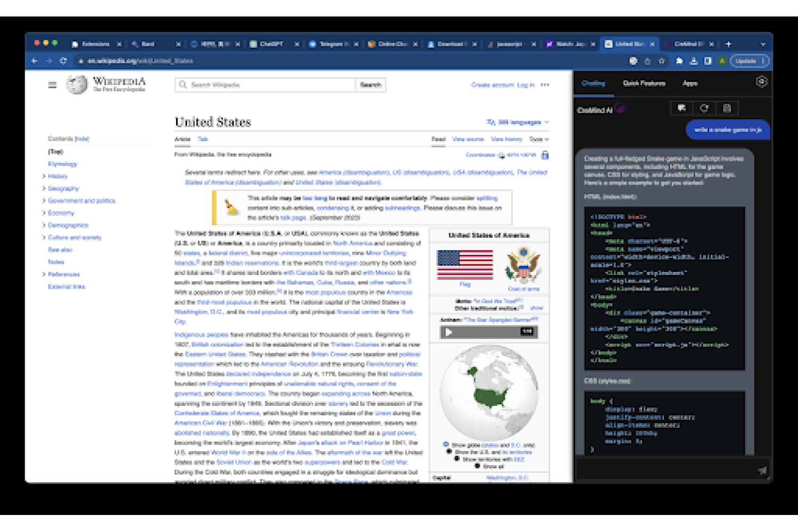Image resolution: width=798 pixels, height=532 pixels.
Task: Send the message with the paper plane icon
Action: coord(762,470)
